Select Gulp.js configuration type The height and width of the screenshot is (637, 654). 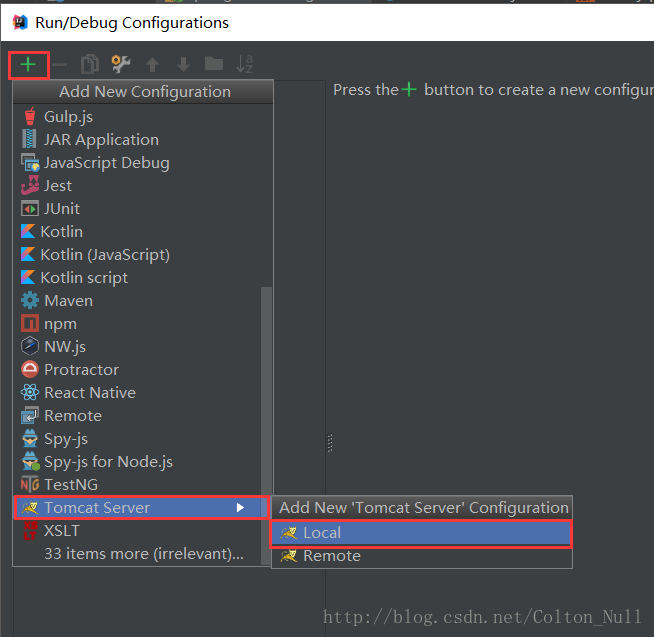click(x=143, y=117)
